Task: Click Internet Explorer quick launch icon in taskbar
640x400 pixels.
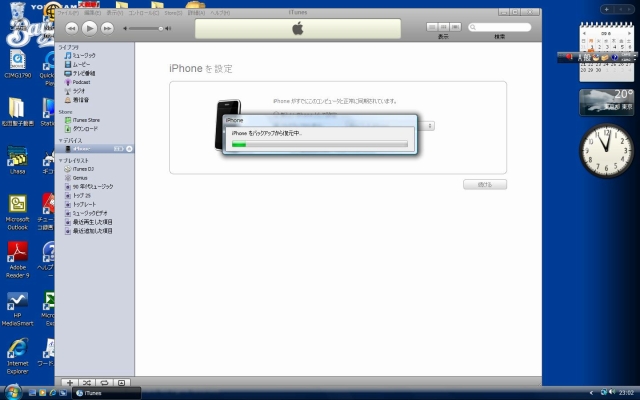Action: [x=53, y=393]
